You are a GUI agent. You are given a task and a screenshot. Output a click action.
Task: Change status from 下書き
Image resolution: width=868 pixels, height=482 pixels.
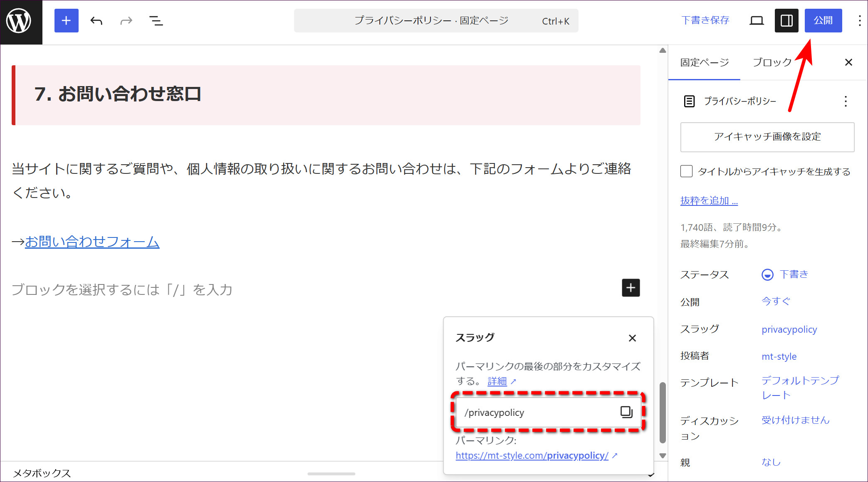pos(785,274)
